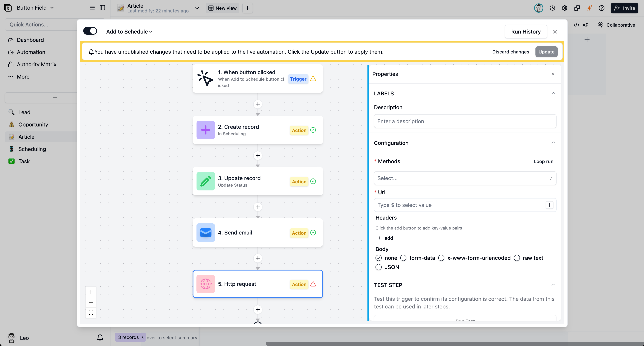Open the Button Field workspace dropdown
Screen dimensions: 644x346
pyautogui.click(x=35, y=8)
